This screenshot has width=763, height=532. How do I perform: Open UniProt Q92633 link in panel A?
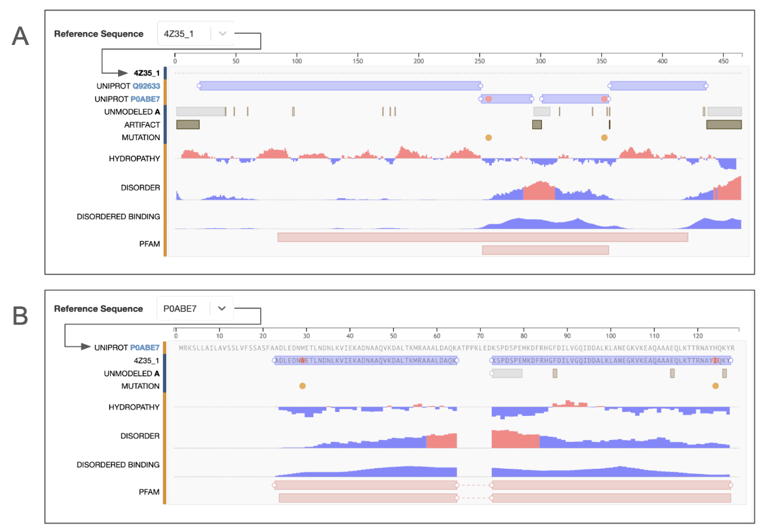(146, 86)
